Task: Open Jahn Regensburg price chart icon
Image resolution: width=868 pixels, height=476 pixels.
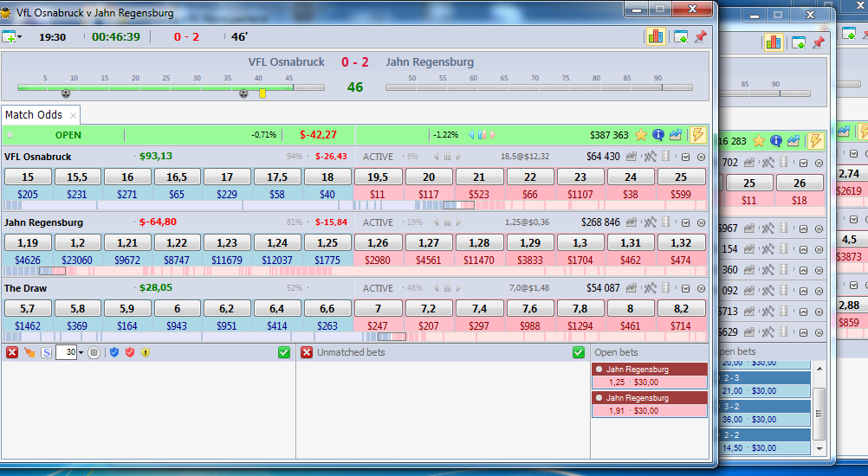Action: click(x=631, y=222)
